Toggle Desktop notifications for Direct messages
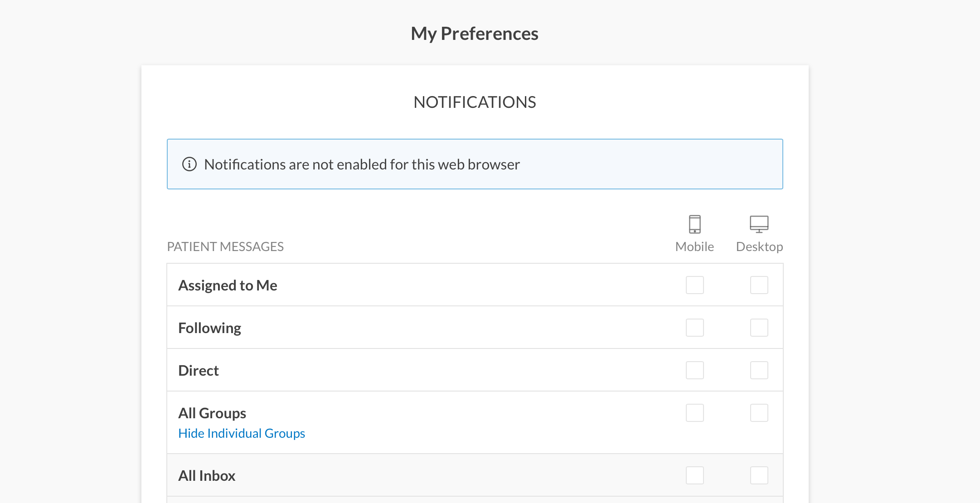The width and height of the screenshot is (980, 503). [759, 370]
